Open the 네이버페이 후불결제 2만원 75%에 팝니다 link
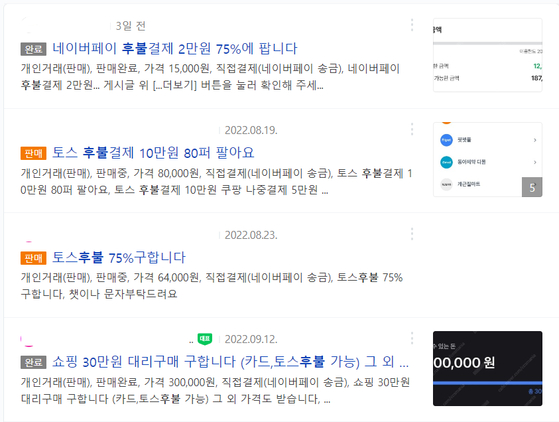 click(175, 48)
